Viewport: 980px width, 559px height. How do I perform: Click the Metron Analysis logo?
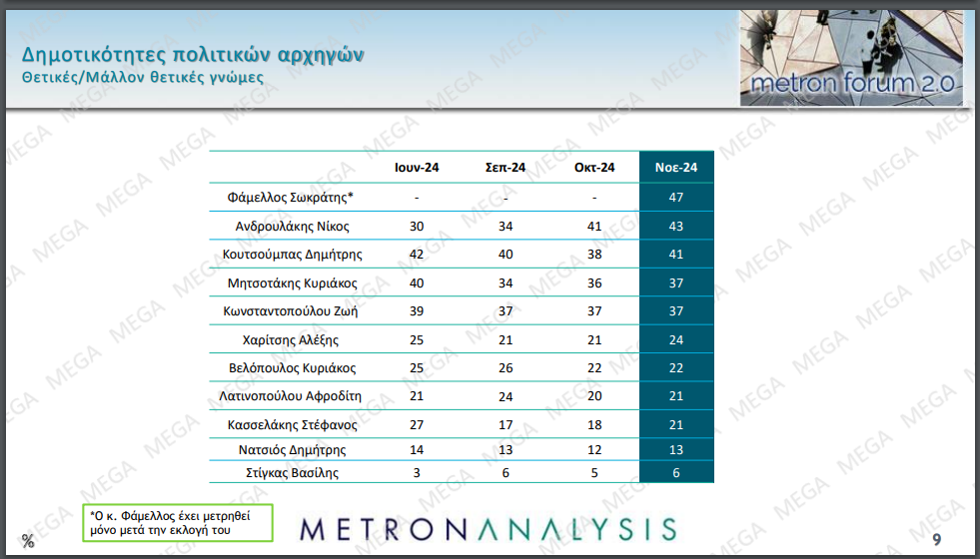point(489,530)
